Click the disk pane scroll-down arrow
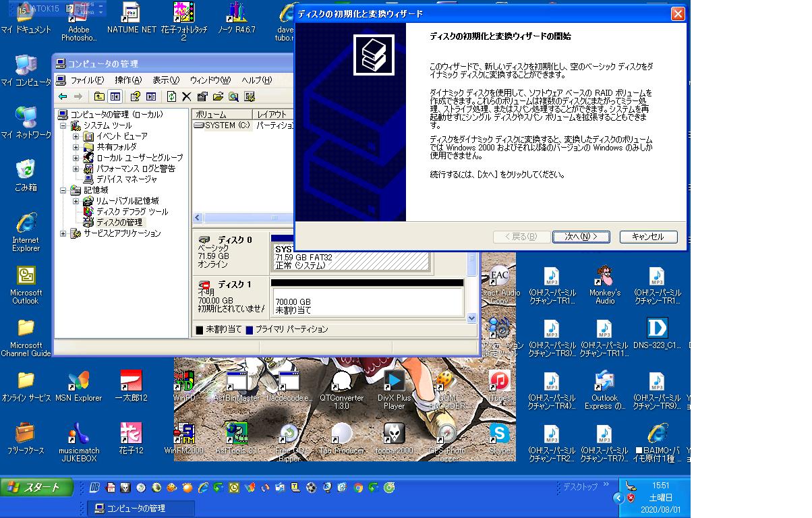Viewport: 812px width, 518px height. coord(472,318)
